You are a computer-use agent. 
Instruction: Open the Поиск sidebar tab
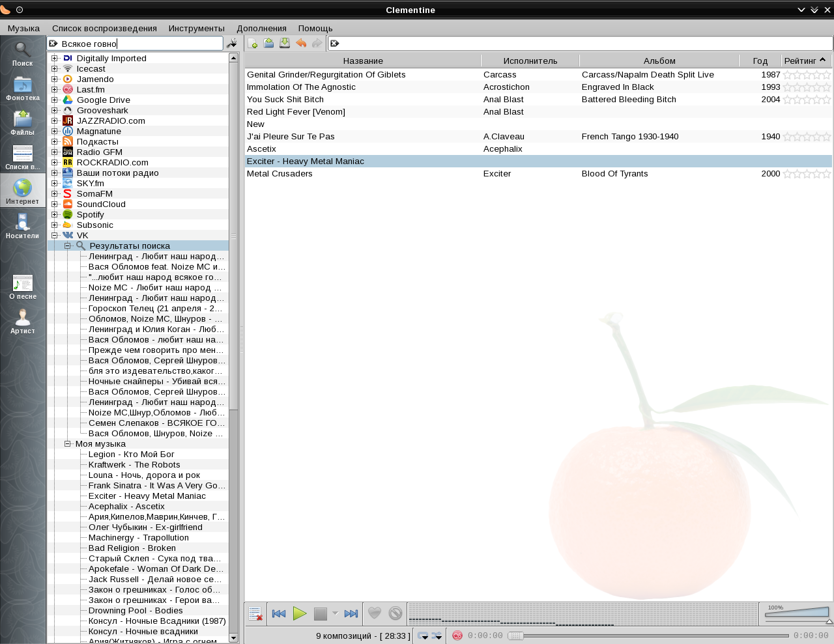click(x=23, y=54)
